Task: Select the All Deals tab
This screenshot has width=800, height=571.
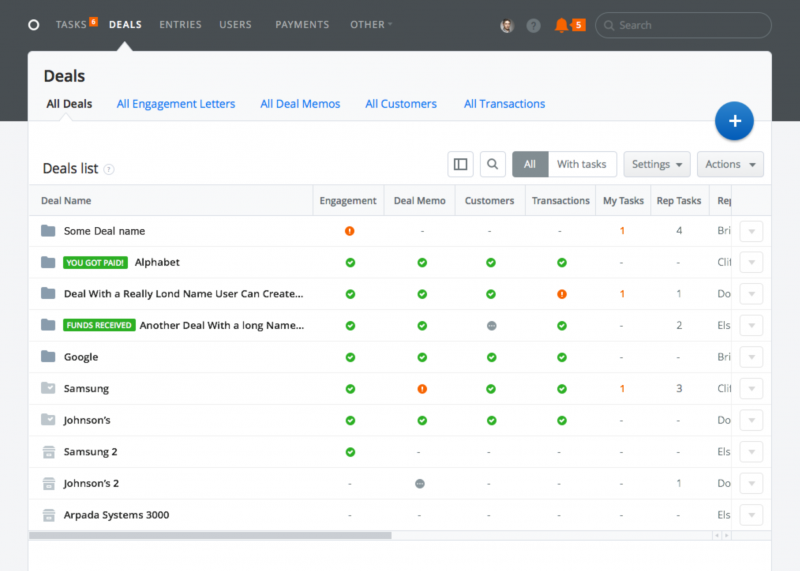Action: (x=69, y=104)
